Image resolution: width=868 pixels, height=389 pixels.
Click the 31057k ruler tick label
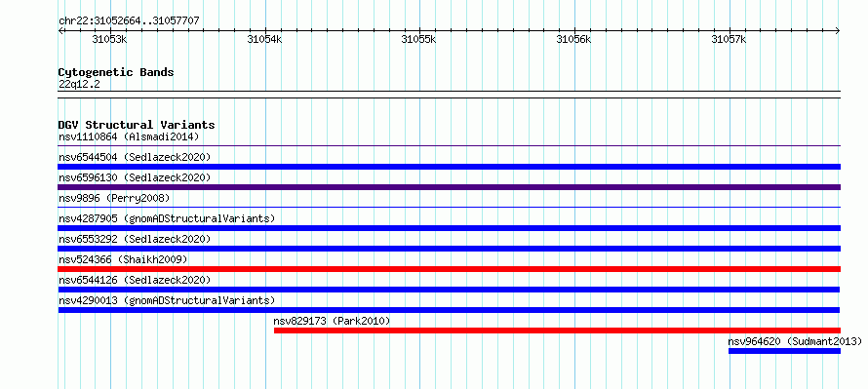(730, 39)
